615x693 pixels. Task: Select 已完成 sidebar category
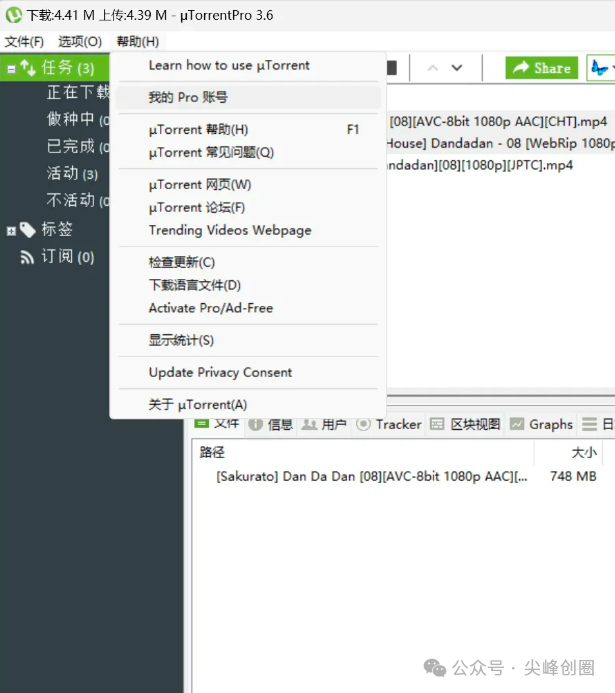pos(78,146)
